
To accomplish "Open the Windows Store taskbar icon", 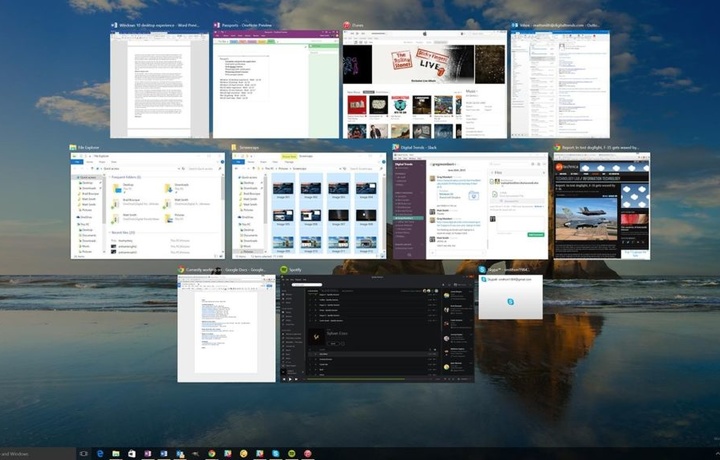I will pyautogui.click(x=132, y=454).
